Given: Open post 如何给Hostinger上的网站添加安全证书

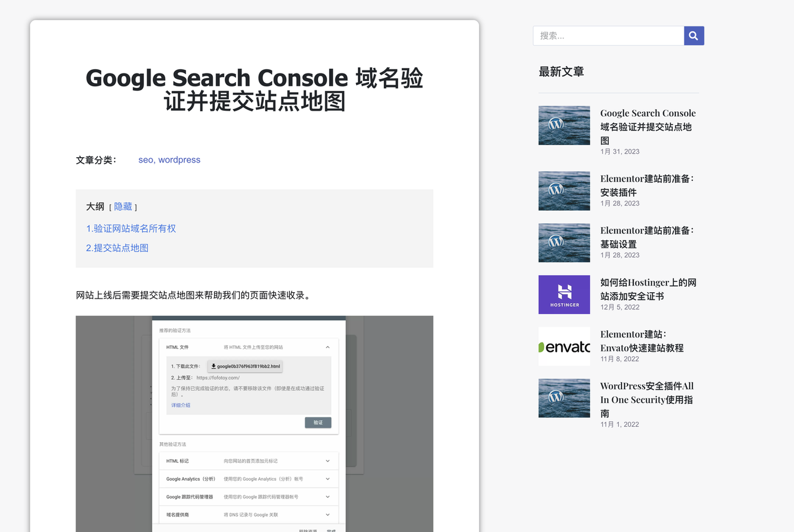Looking at the screenshot, I should [648, 289].
